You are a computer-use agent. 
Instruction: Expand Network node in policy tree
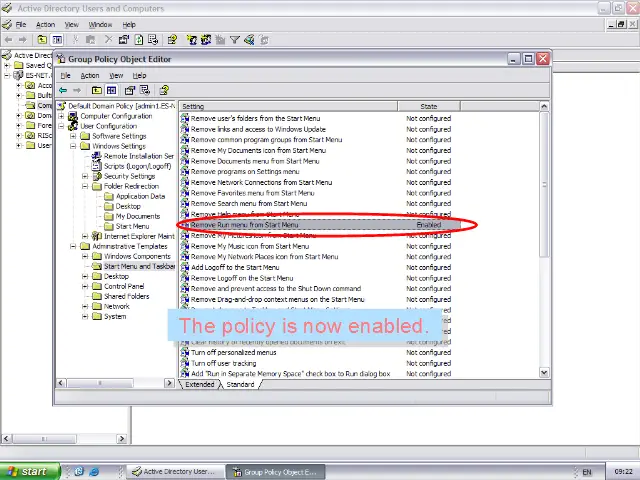coord(85,307)
